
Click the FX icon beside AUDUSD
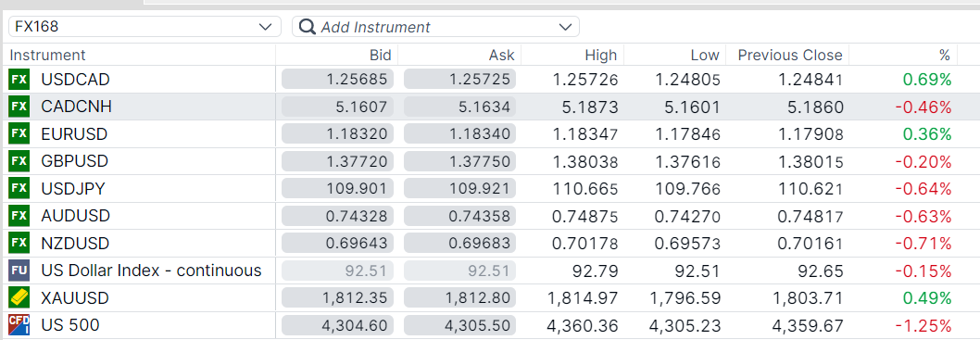(19, 216)
